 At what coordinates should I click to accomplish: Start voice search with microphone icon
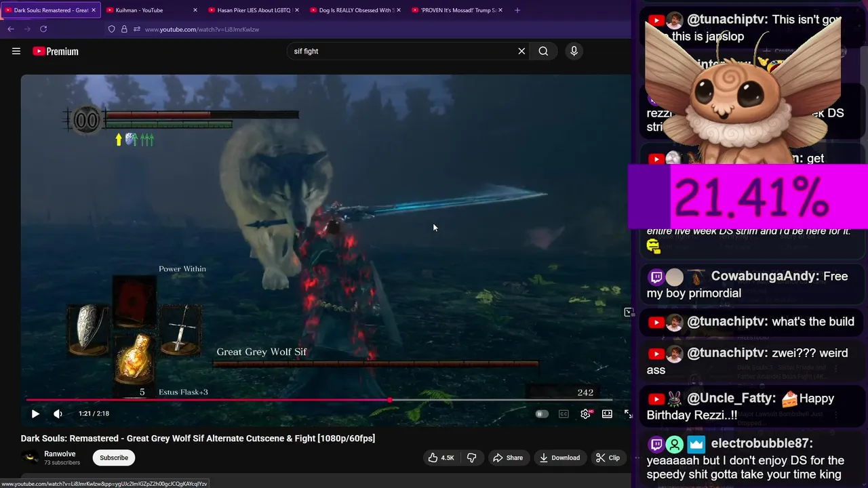coord(574,51)
